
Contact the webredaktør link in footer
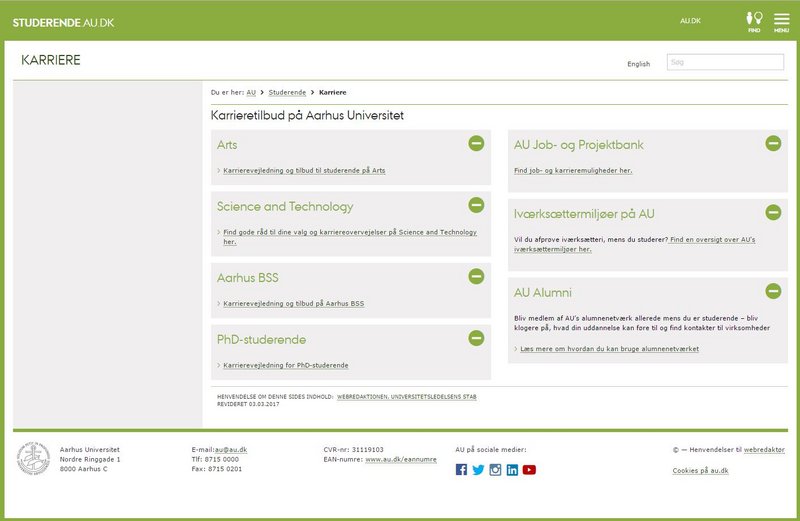(x=764, y=450)
